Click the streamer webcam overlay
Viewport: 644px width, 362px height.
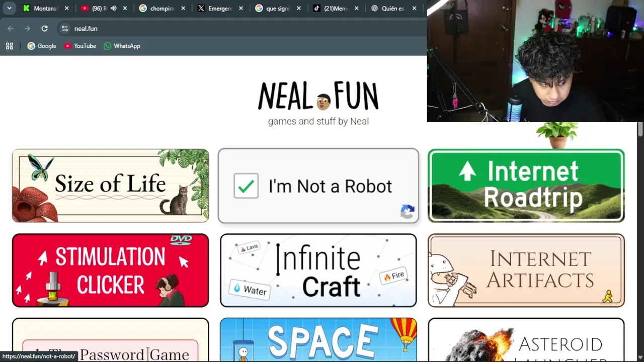tap(535, 61)
